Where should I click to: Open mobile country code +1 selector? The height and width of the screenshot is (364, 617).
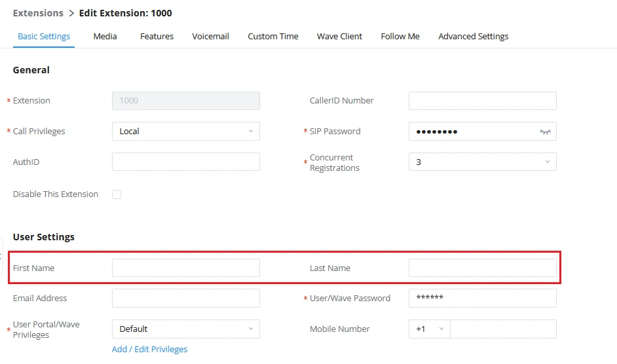(429, 329)
